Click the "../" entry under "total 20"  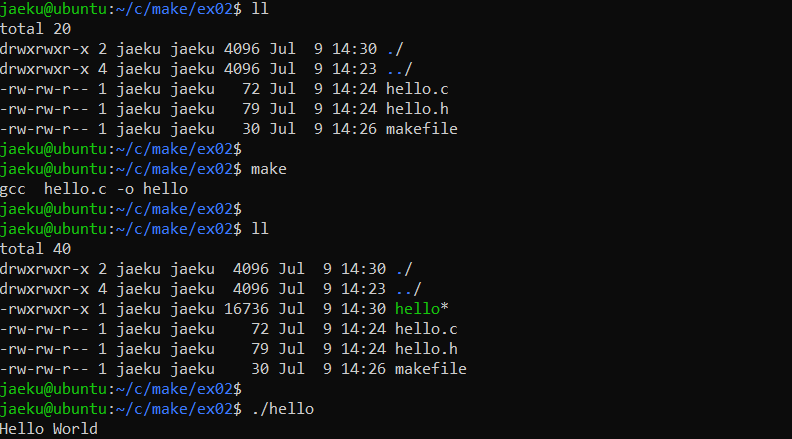click(398, 69)
